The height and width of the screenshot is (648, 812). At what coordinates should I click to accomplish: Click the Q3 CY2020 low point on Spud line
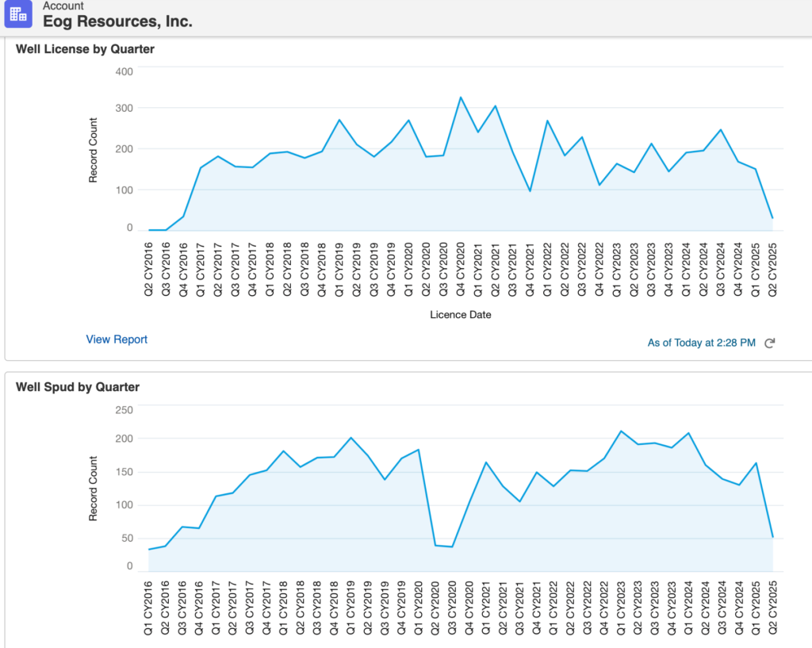(452, 546)
